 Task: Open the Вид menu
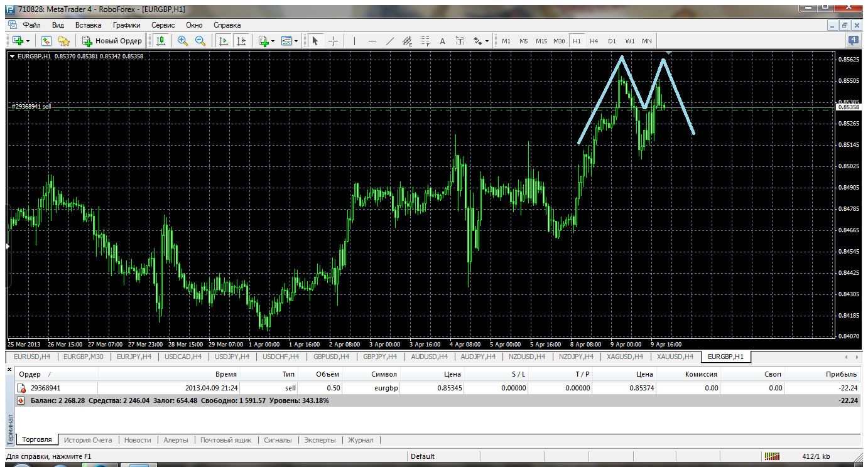point(58,25)
